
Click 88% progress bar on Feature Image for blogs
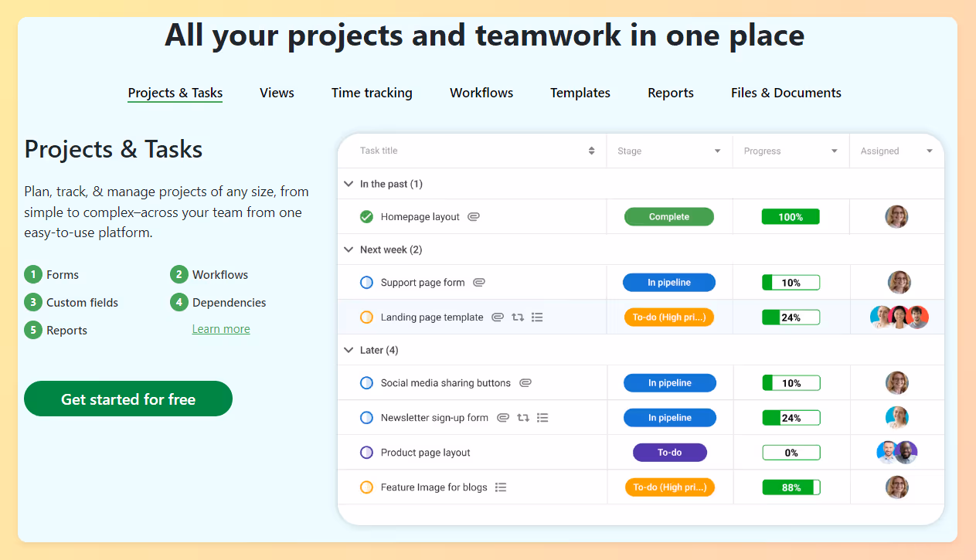coord(791,487)
